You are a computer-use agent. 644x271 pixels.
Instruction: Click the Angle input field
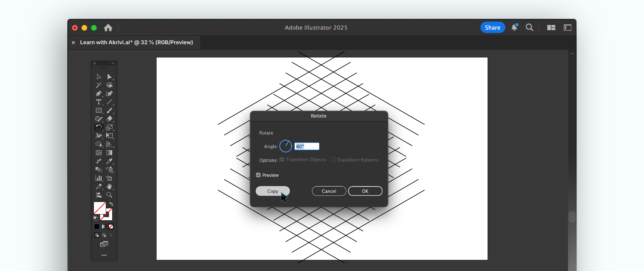307,146
